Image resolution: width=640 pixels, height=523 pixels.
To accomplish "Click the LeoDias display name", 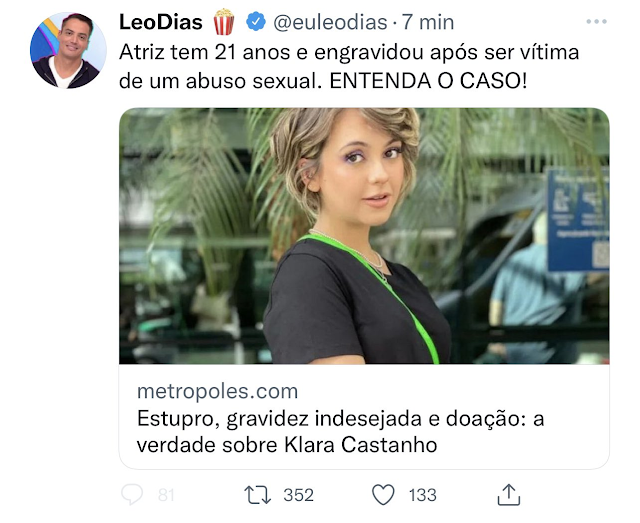I will [x=160, y=22].
